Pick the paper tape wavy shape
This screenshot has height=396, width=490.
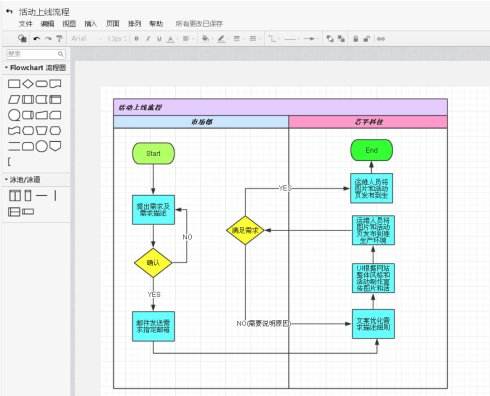[x=14, y=130]
